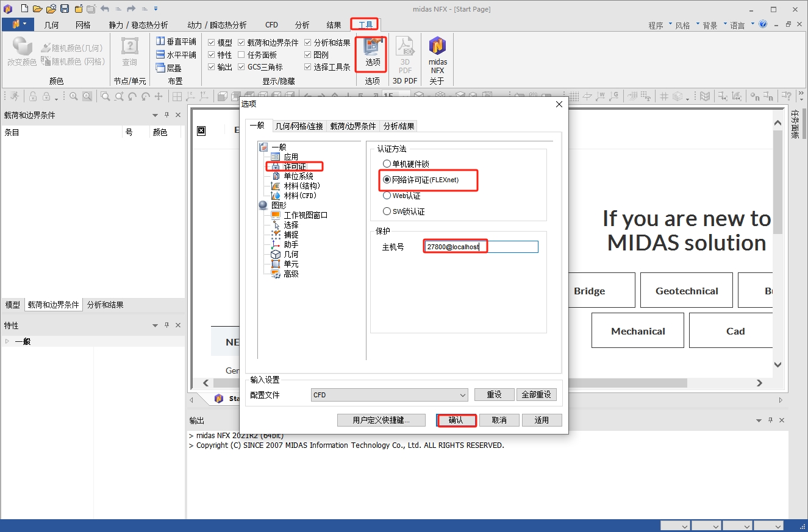808x532 pixels.
Task: Click the New file icon in quick access toolbar
Action: point(24,9)
